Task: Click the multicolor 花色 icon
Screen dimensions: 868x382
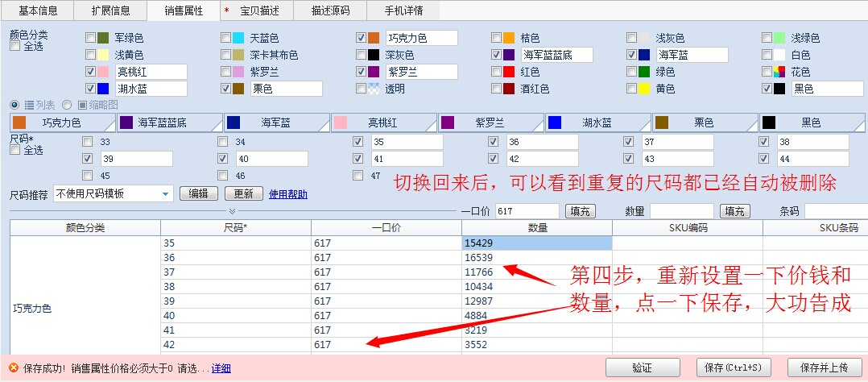Action: [x=779, y=72]
